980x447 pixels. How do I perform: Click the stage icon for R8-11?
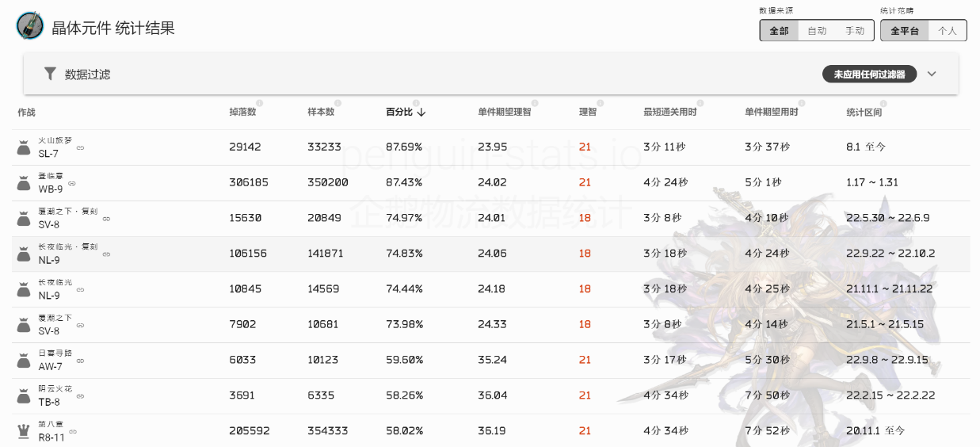coord(23,432)
